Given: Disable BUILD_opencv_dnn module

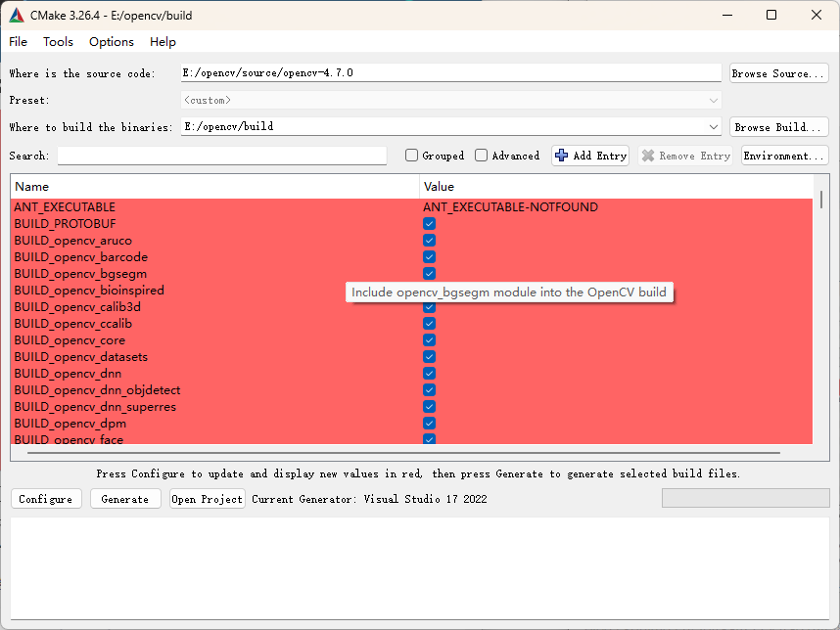Looking at the screenshot, I should click(429, 373).
